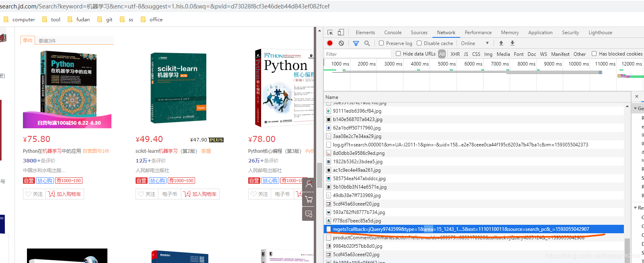Select the log.gif request row

(474, 145)
